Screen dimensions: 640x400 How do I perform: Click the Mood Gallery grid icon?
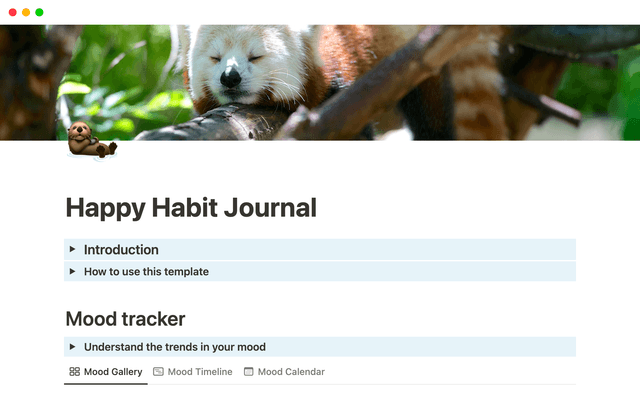(74, 372)
